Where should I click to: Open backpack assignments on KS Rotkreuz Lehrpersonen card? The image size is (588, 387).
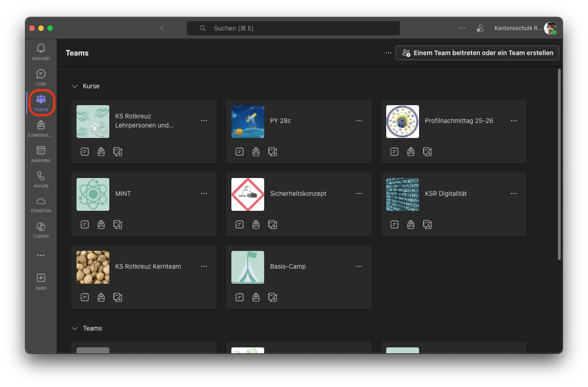[x=101, y=152]
